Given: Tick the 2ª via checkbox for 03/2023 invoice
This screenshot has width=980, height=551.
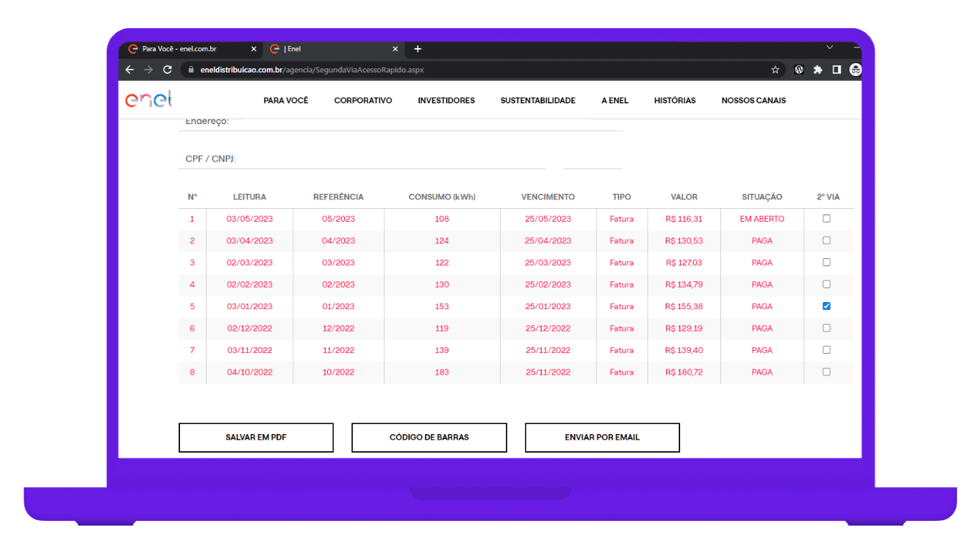Looking at the screenshot, I should point(826,263).
